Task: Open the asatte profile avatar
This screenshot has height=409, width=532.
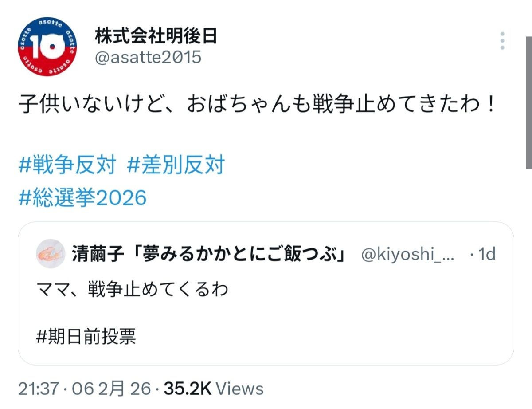Action: 47,47
